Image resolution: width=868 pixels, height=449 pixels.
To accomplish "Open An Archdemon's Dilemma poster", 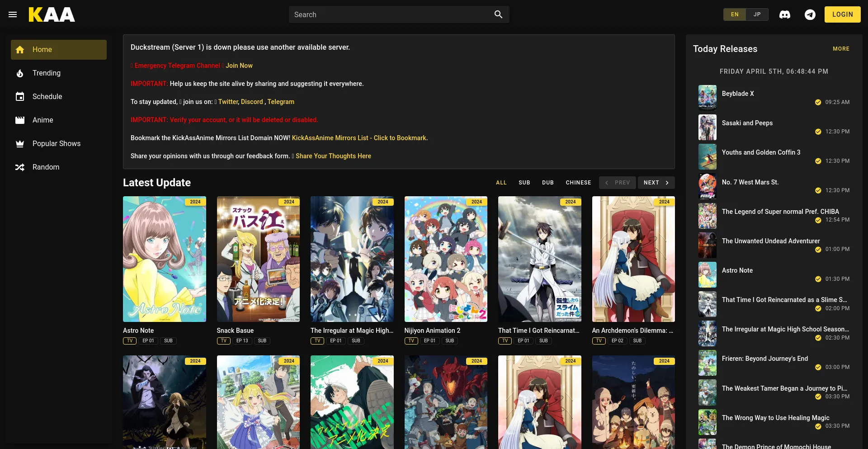I will coord(633,259).
